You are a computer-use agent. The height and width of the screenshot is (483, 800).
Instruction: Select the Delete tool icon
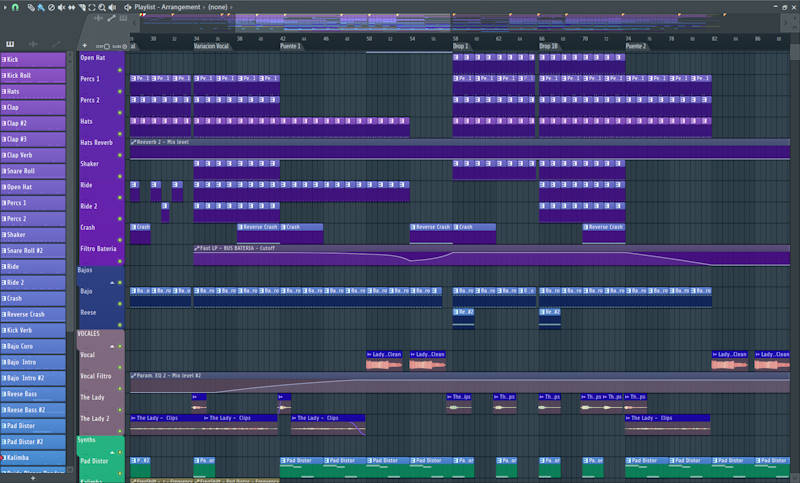click(51, 7)
